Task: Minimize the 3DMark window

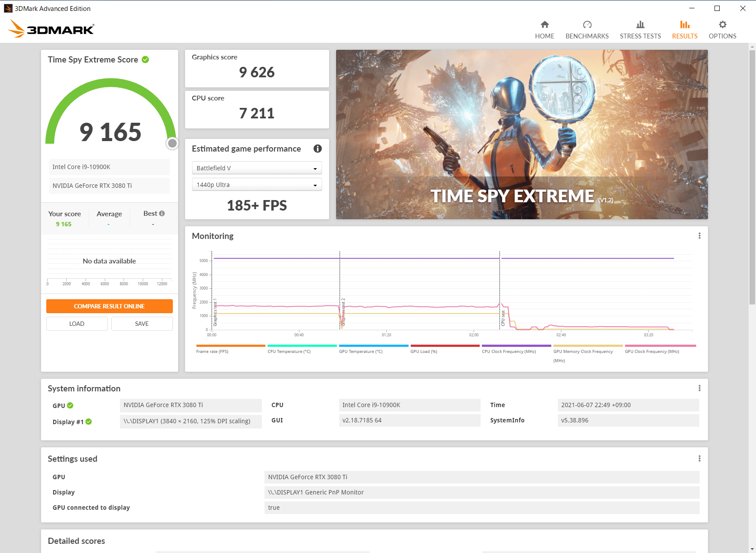Action: click(692, 8)
